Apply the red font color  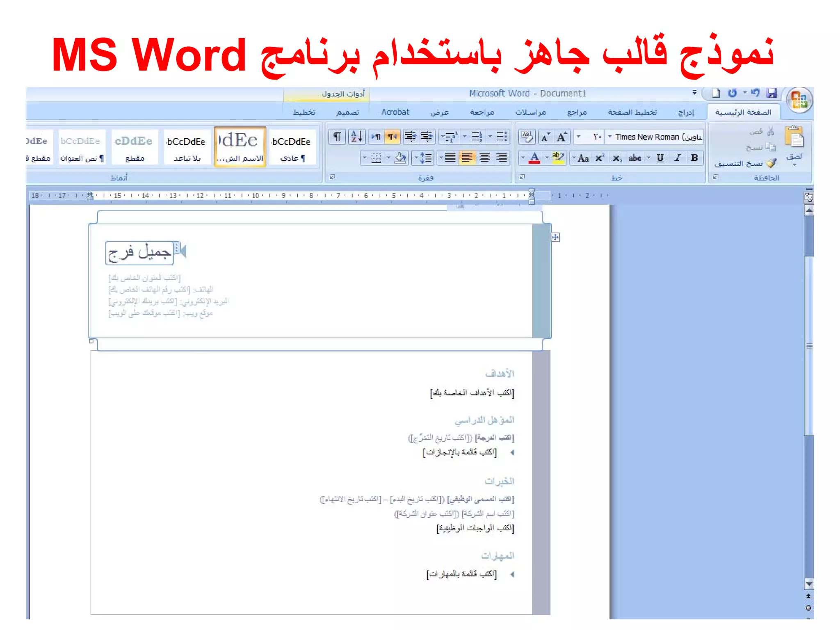pos(534,158)
